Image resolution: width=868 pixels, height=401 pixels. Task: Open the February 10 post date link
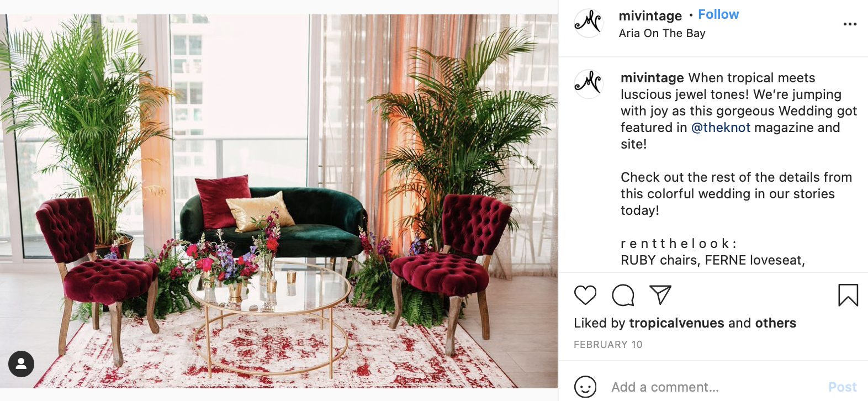click(608, 345)
